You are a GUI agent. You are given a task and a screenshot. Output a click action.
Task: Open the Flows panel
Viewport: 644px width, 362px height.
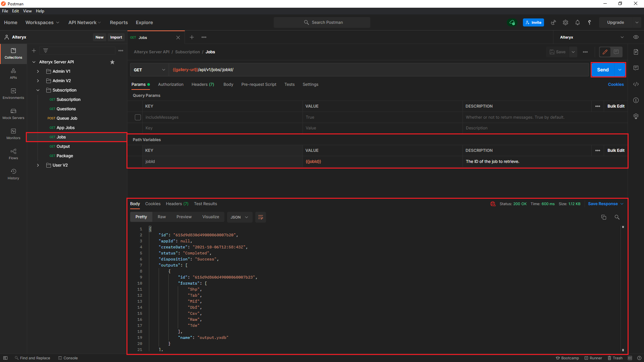click(13, 154)
